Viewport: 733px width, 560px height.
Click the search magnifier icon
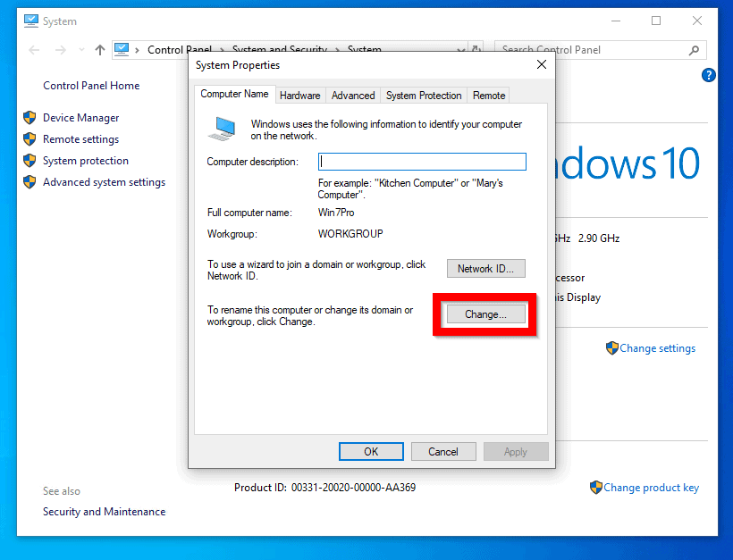695,50
